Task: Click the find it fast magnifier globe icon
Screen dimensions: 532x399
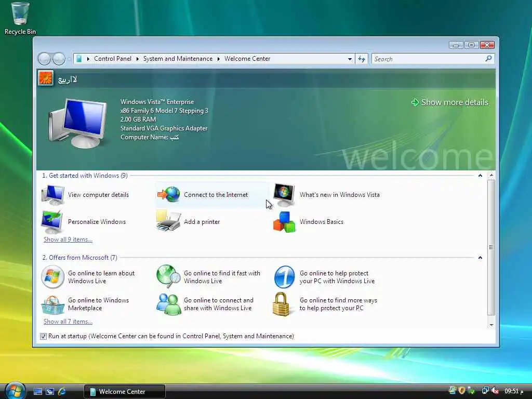Action: coord(169,276)
